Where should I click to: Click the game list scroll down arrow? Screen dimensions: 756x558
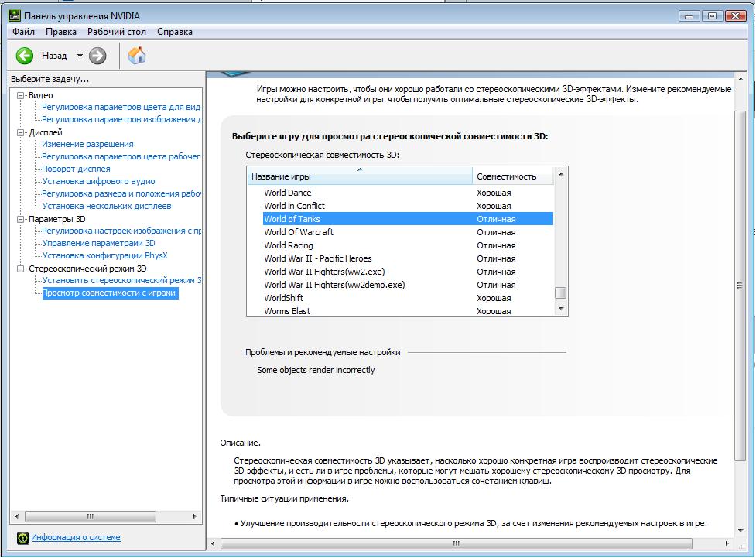pyautogui.click(x=561, y=309)
